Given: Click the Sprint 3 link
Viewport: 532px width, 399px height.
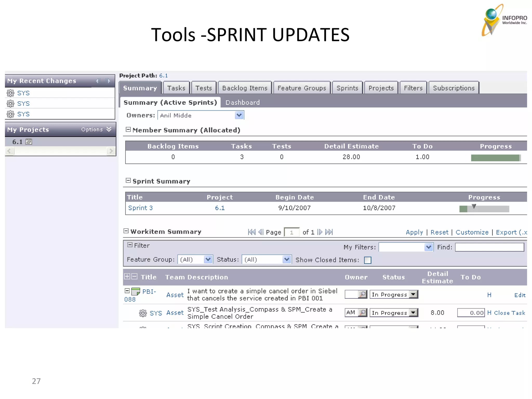Looking at the screenshot, I should (140, 208).
